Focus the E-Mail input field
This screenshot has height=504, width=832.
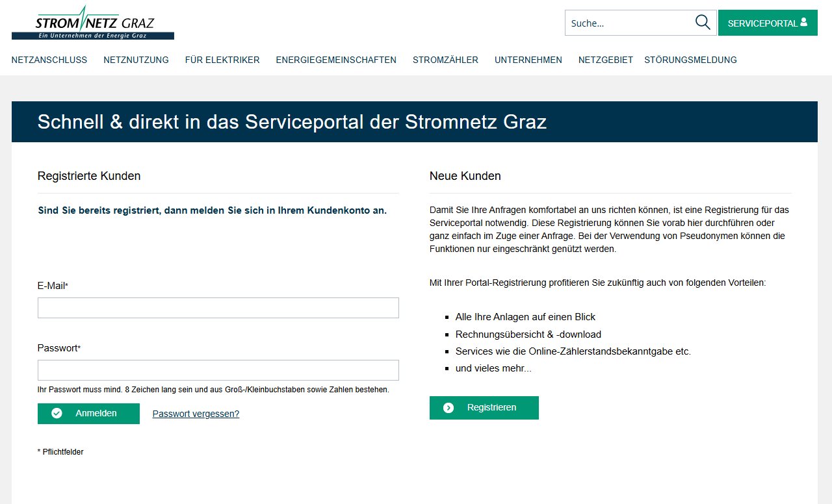(218, 308)
